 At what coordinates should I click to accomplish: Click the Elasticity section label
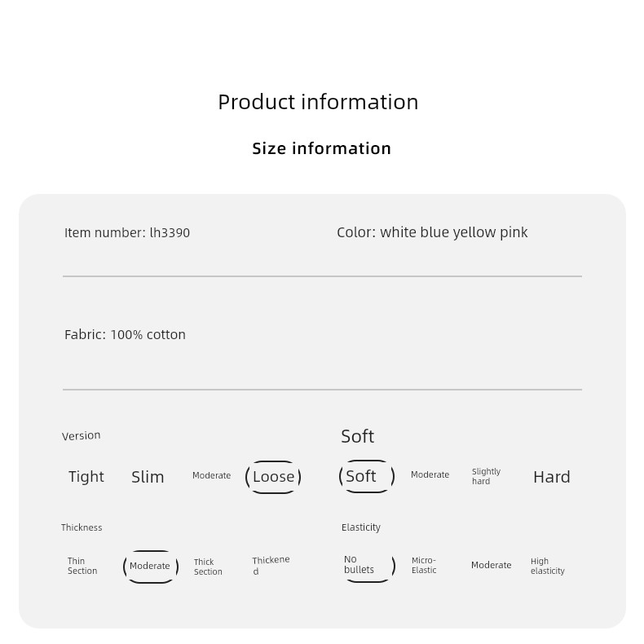(x=361, y=527)
